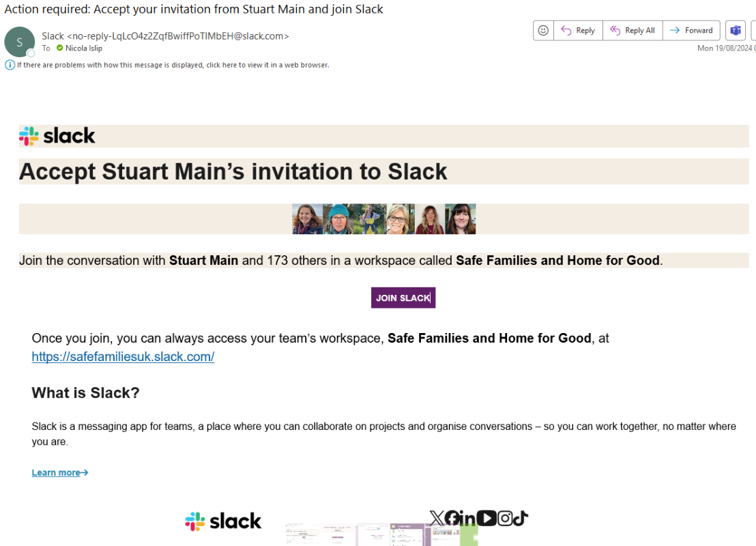Click the emoji reaction smiley icon
Screen dimensions: 756x546
pos(543,30)
